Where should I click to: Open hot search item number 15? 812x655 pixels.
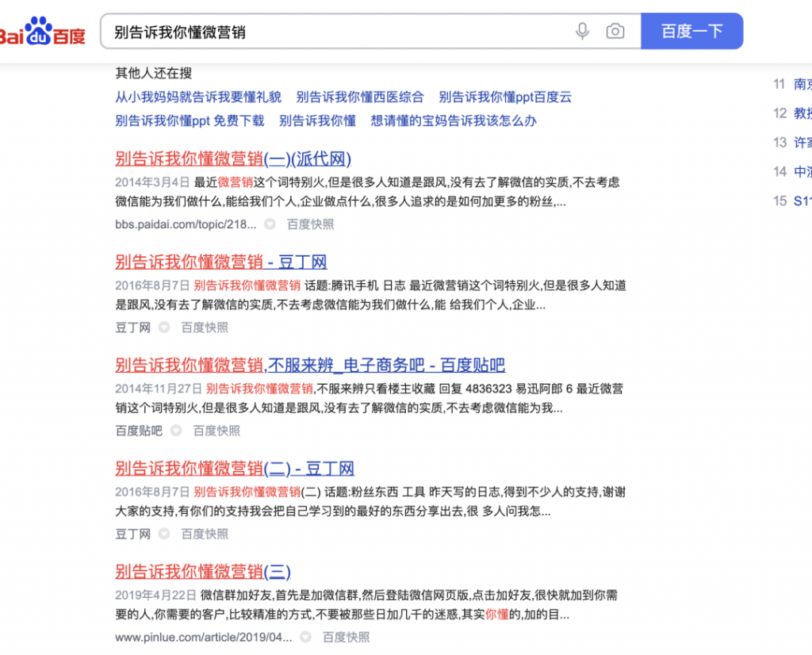[792, 201]
